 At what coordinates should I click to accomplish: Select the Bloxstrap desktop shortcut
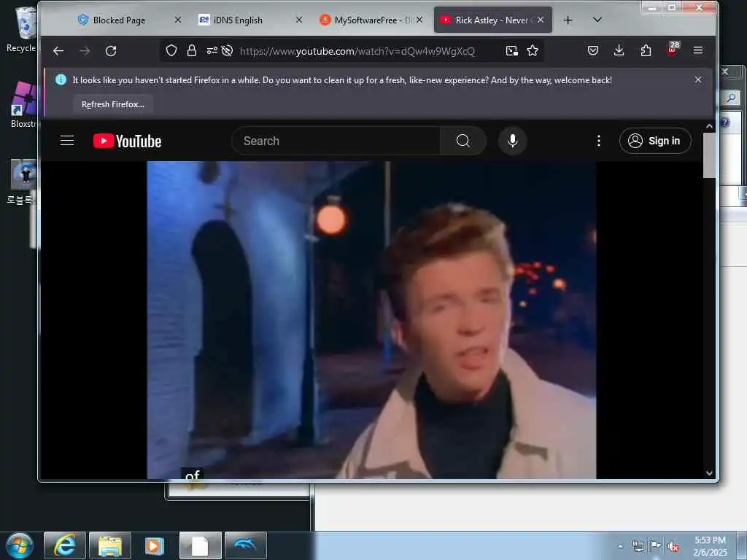tap(24, 105)
